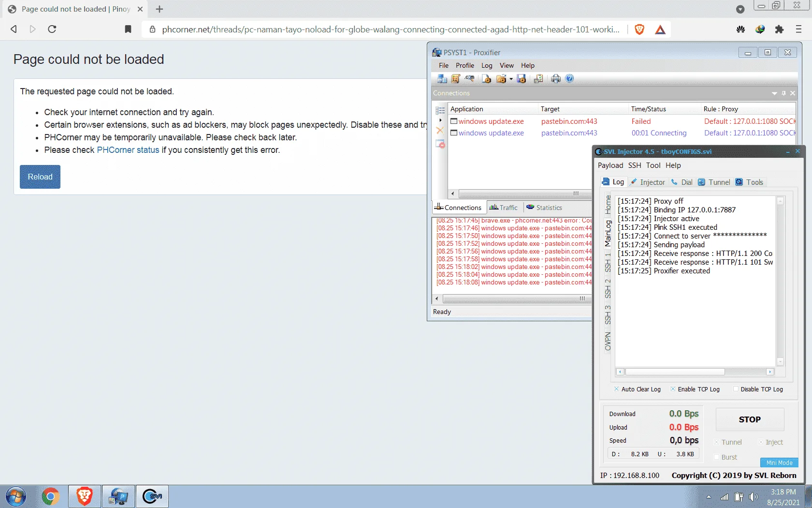Viewport: 812px width, 508px height.
Task: Click the orange X close-connection icon in Proxifier
Action: tap(440, 131)
